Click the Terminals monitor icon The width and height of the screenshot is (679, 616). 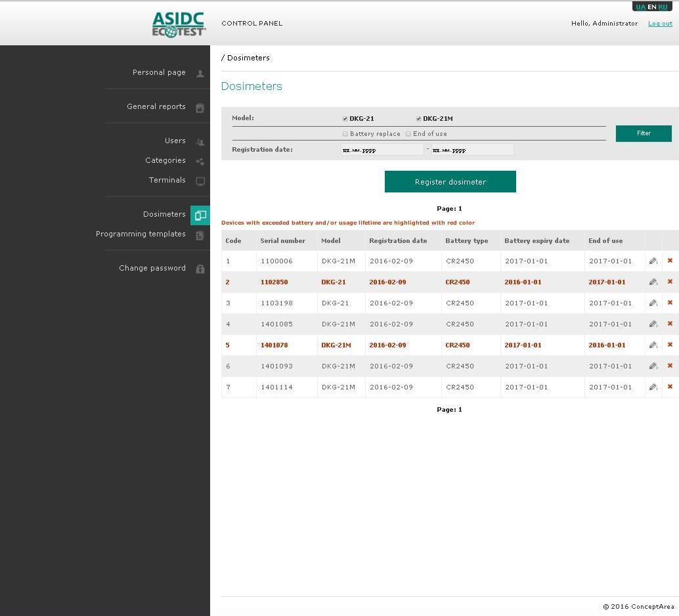point(200,181)
